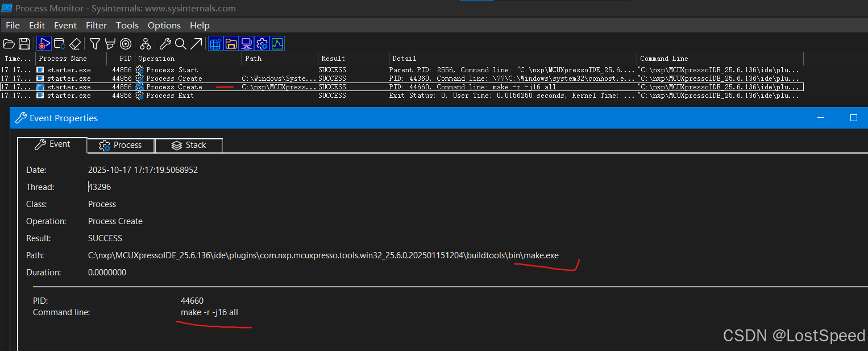Open the Help menu
This screenshot has height=351, width=868.
(x=200, y=25)
